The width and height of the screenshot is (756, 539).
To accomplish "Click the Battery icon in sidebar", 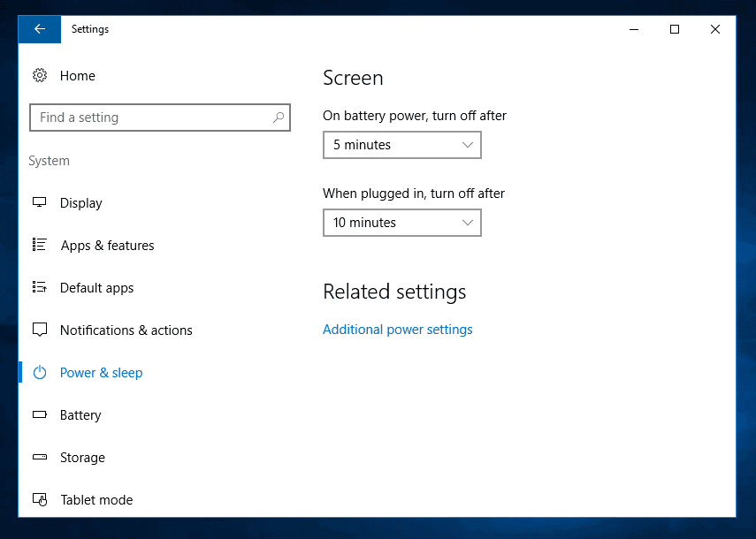I will (x=40, y=414).
